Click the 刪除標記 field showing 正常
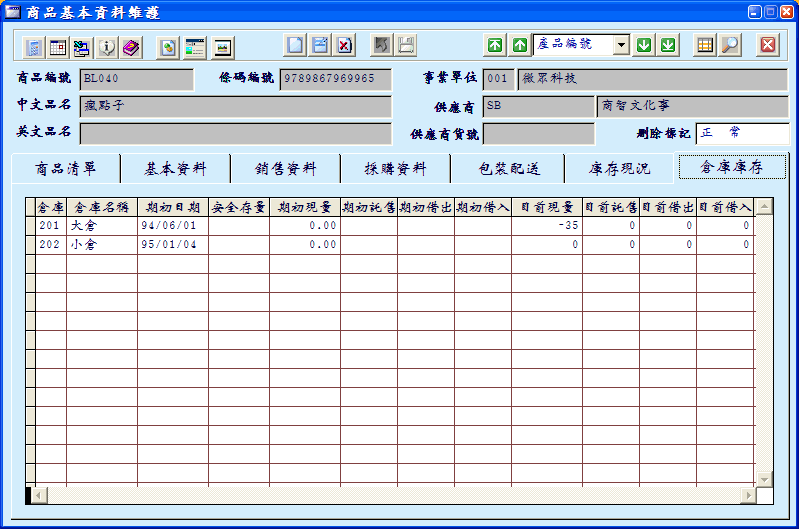The image size is (799, 529). [x=742, y=134]
